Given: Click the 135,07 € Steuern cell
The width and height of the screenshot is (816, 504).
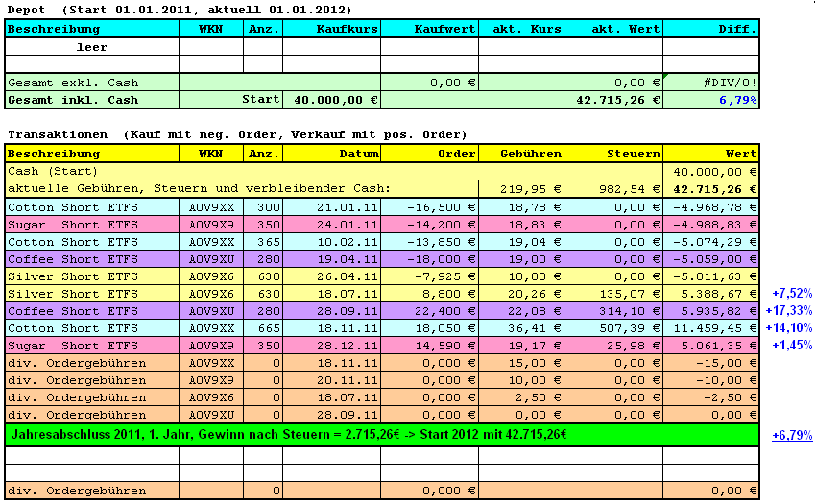Looking at the screenshot, I should [x=612, y=293].
